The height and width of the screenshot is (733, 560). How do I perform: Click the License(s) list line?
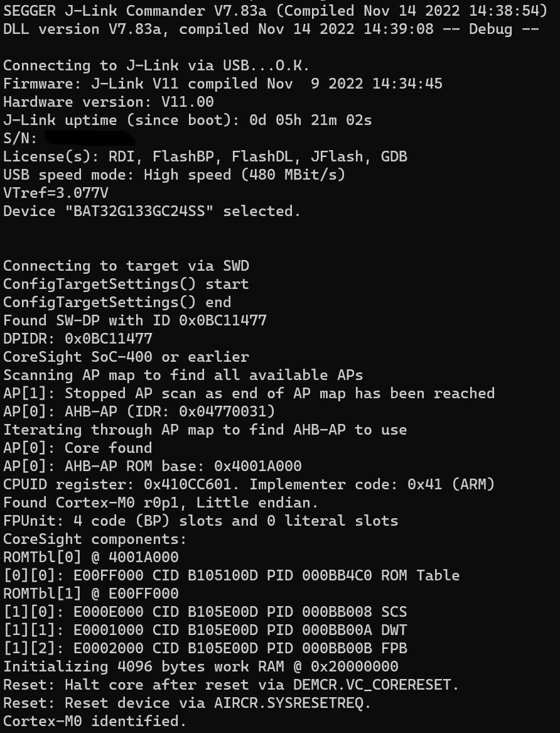[x=205, y=156]
